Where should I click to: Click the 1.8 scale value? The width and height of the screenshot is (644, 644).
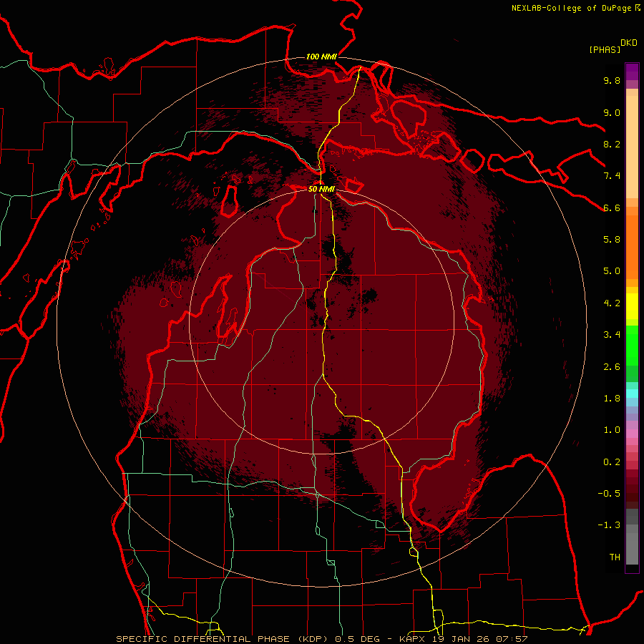point(612,399)
